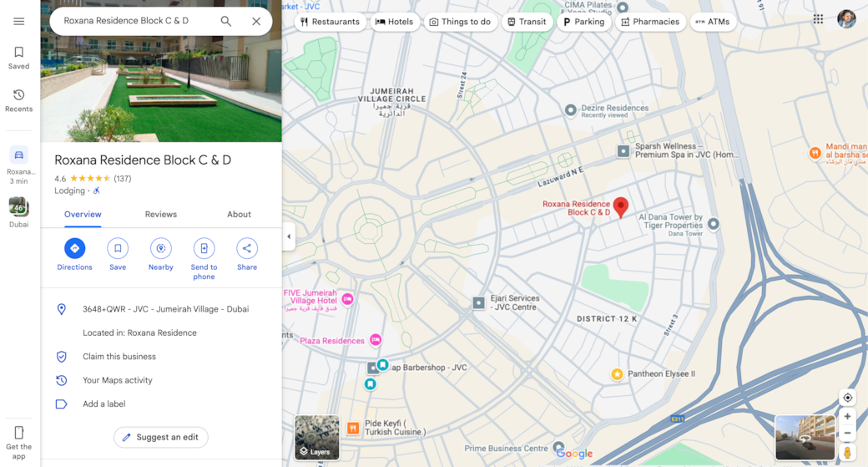Select Prime Business Centre marker
868x467 pixels.
click(558, 446)
